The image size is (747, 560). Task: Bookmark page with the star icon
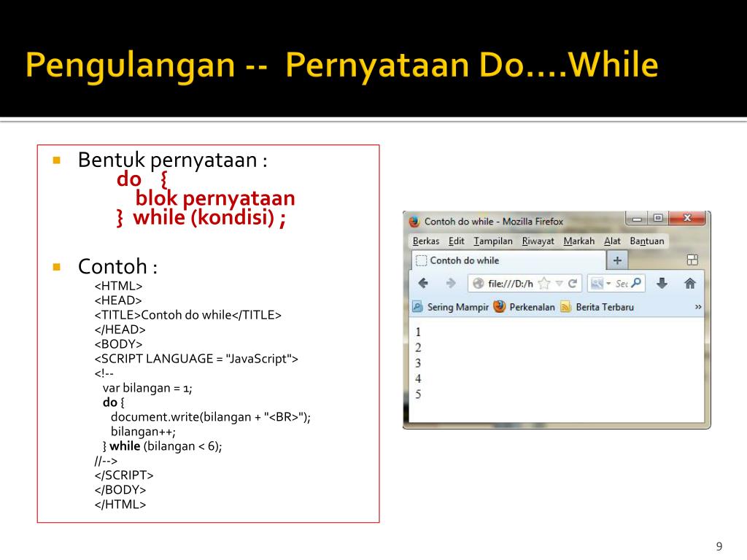point(544,284)
